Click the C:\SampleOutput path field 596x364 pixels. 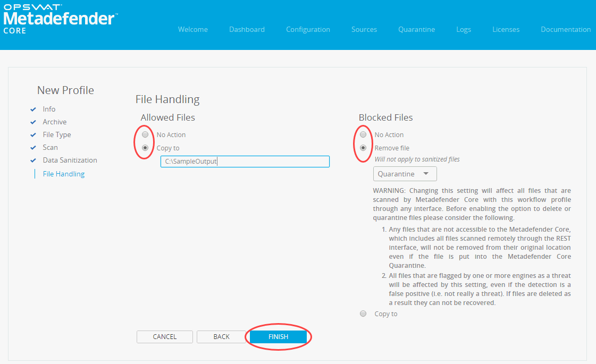(x=245, y=162)
